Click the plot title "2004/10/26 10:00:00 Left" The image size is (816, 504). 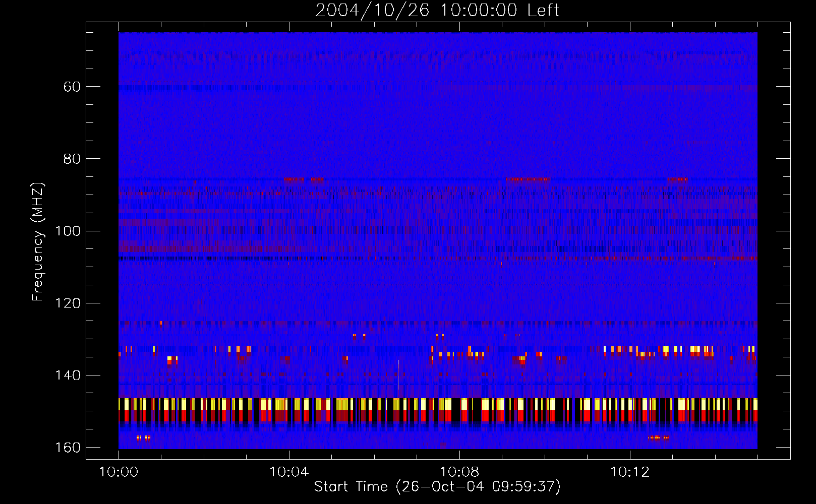(437, 10)
